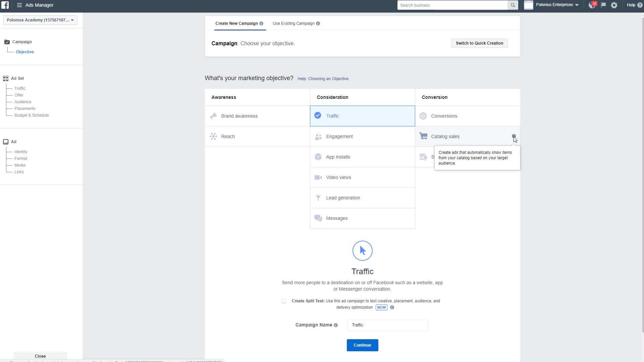This screenshot has height=362, width=644.
Task: Click info icon next to Create New Campaign
Action: point(261,23)
